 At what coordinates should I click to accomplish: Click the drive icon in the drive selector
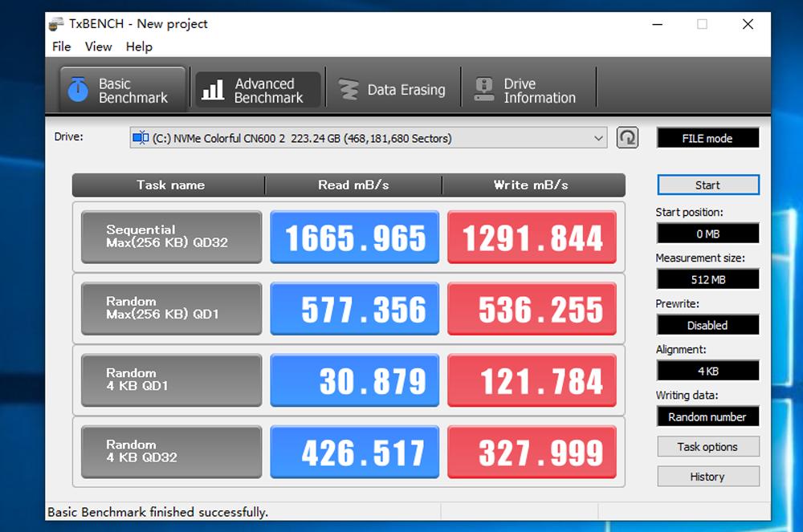(x=141, y=138)
